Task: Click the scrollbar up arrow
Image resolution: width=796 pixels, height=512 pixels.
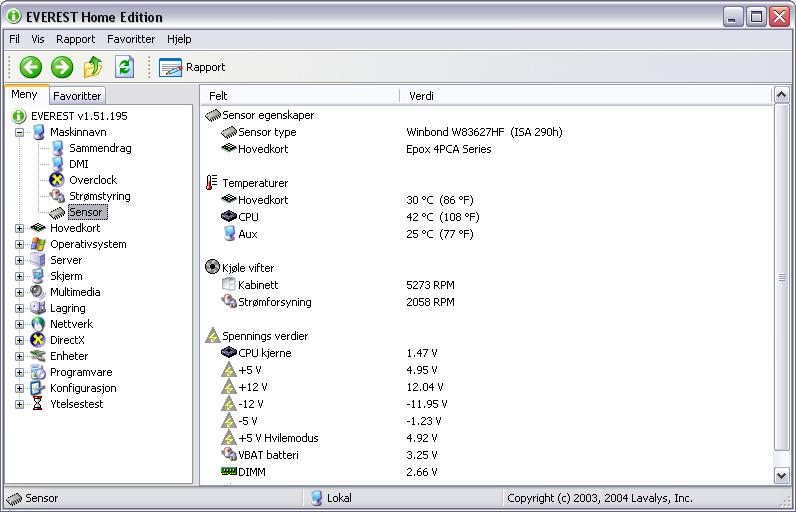Action: pos(781,95)
